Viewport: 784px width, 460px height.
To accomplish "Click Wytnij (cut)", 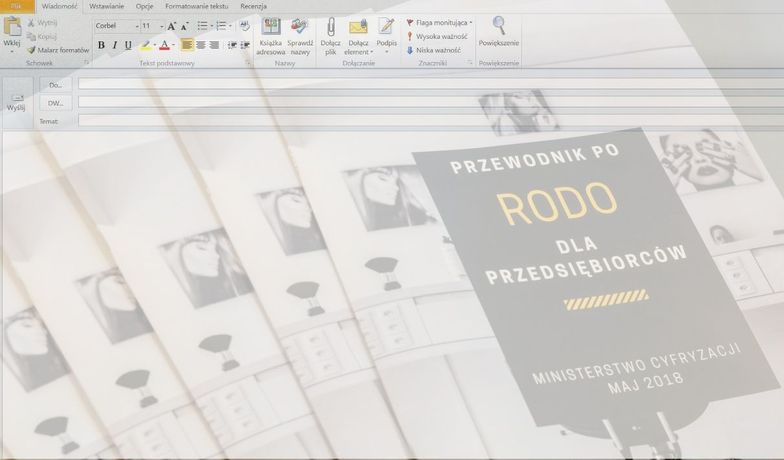I will point(42,22).
